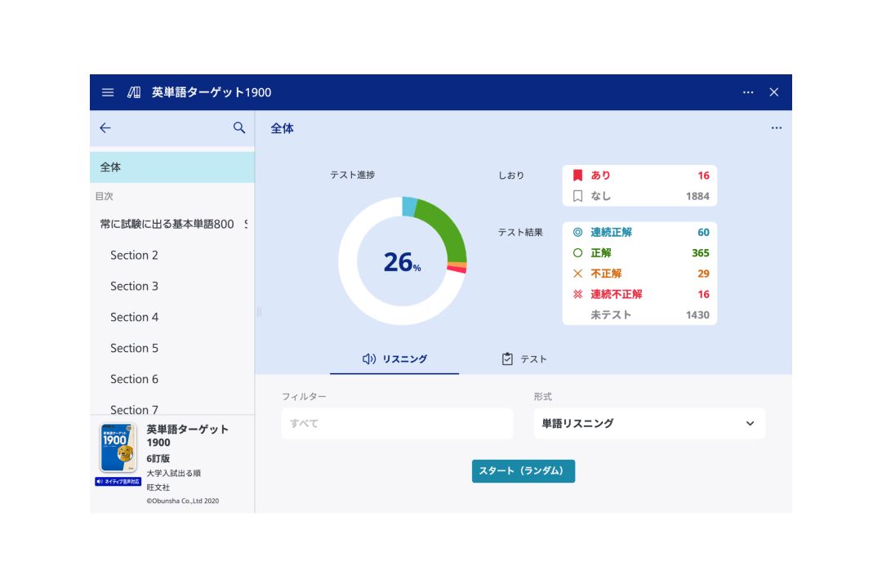Click the empty bookmark なし icon
This screenshot has width=882, height=588.
577,196
